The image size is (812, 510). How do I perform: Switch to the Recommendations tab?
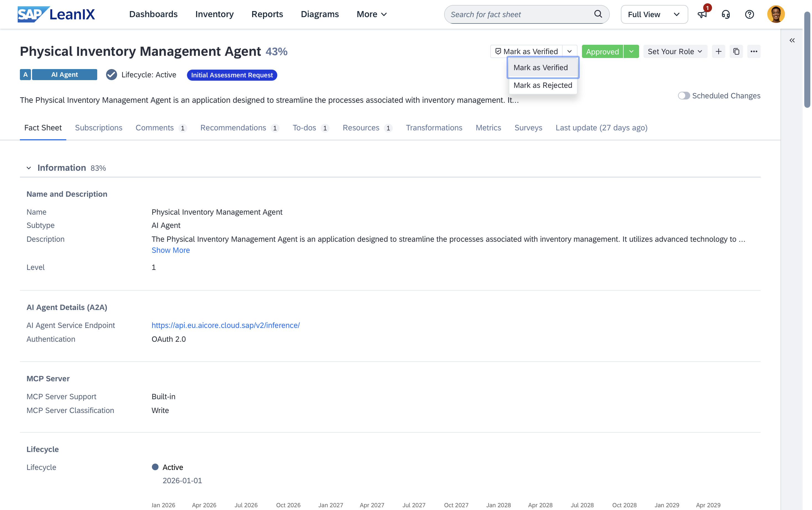click(239, 128)
